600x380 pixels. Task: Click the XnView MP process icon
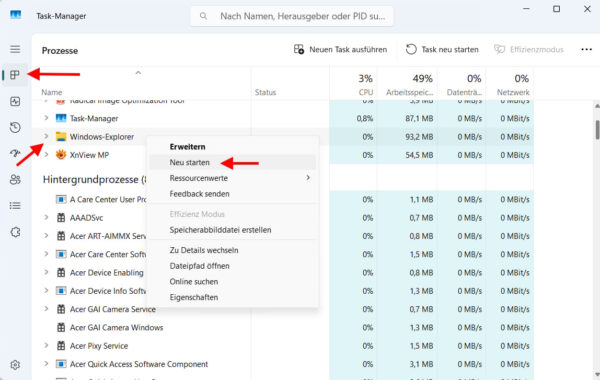61,155
